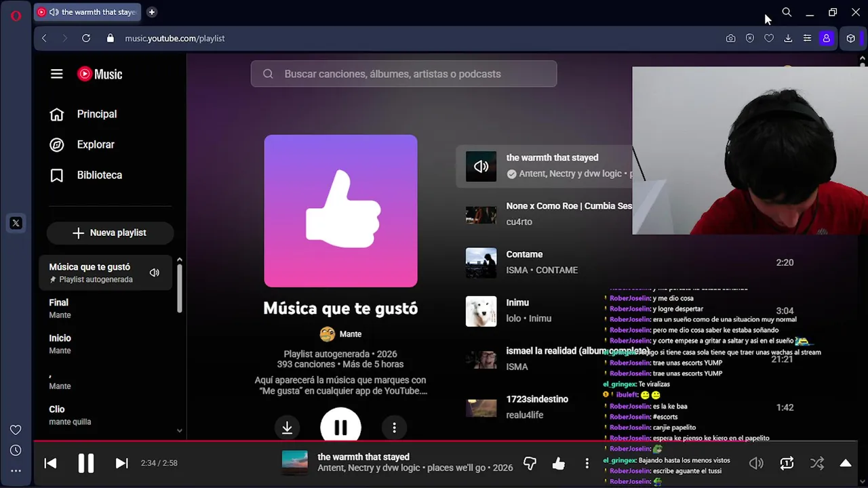Click the search box for songs and albums
The image size is (868, 488).
point(403,74)
